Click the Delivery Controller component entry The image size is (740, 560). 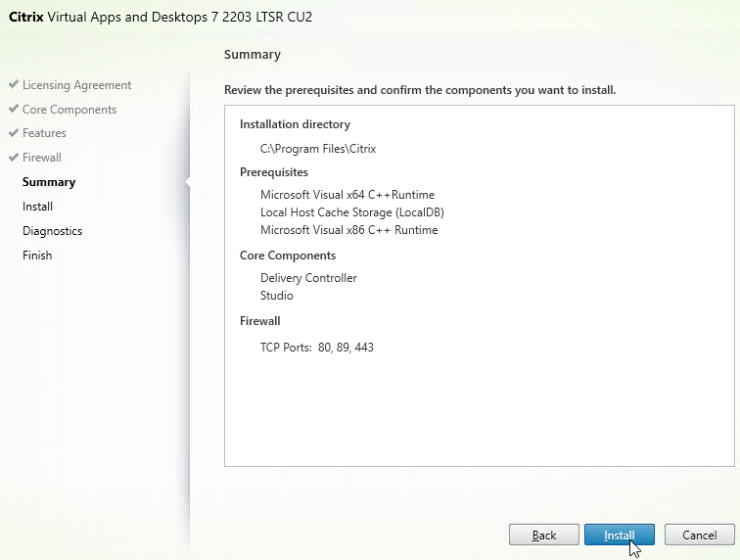tap(308, 278)
